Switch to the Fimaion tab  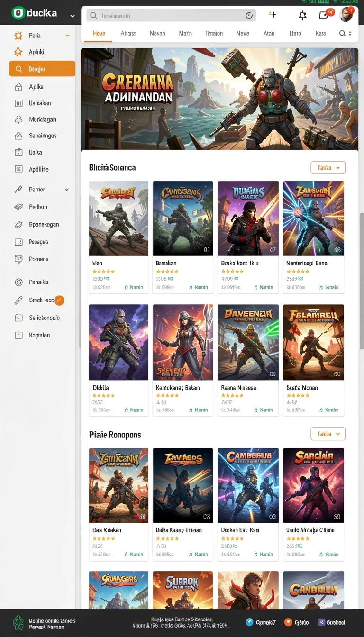coord(214,33)
